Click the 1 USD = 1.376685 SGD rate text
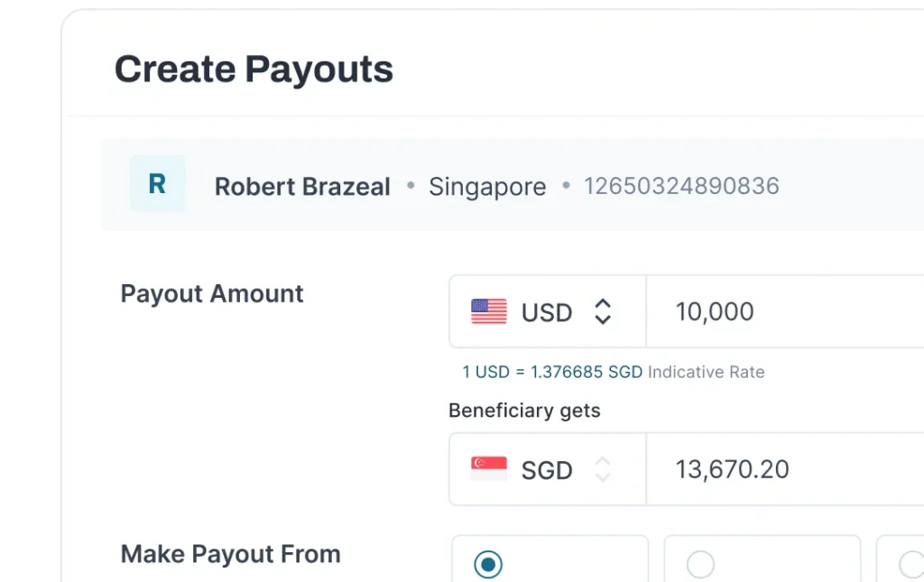The image size is (924, 582). pyautogui.click(x=552, y=372)
